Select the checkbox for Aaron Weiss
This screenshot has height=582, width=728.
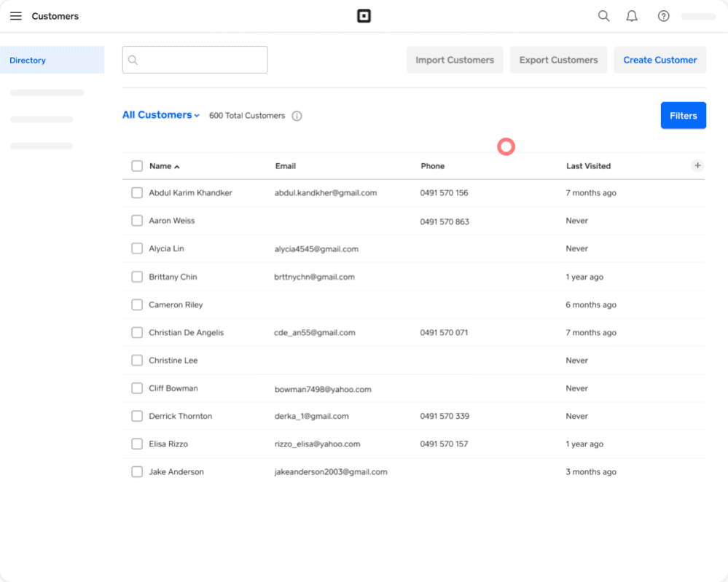137,221
